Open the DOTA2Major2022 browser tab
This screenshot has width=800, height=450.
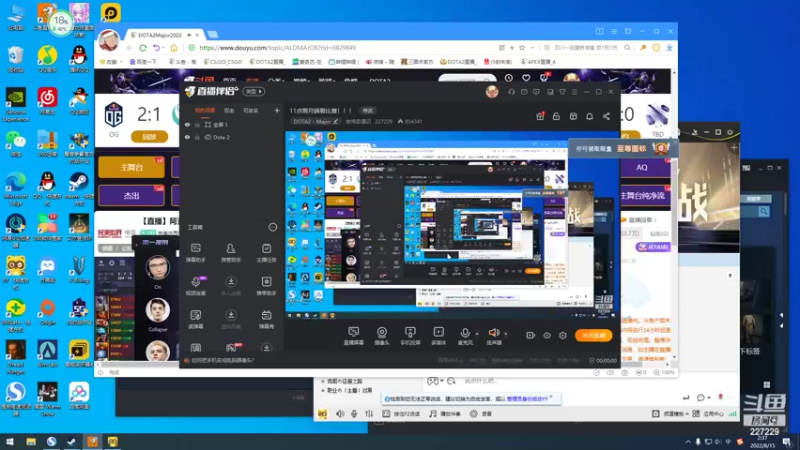pos(163,35)
